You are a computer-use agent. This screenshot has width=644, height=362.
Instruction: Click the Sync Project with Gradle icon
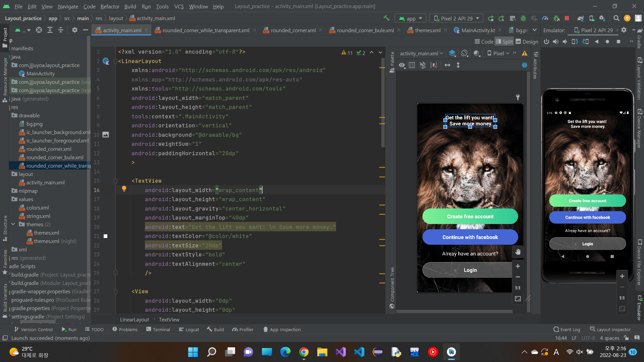(x=580, y=18)
